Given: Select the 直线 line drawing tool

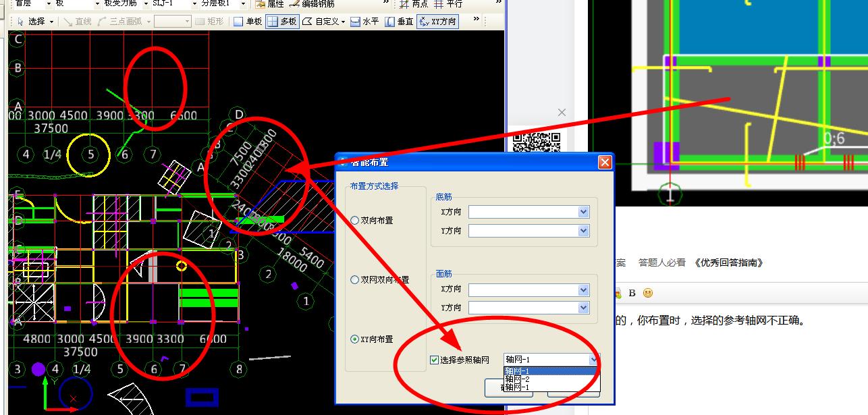Looking at the screenshot, I should click(77, 22).
